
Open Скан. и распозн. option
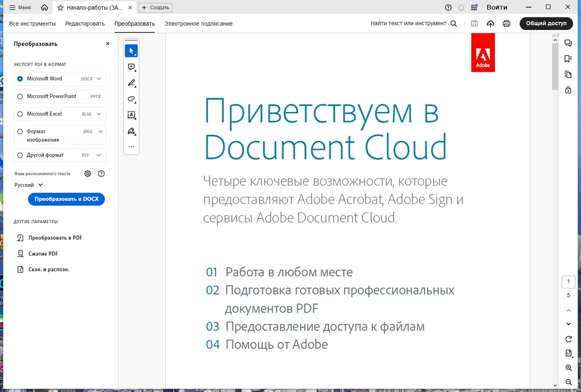click(x=43, y=269)
